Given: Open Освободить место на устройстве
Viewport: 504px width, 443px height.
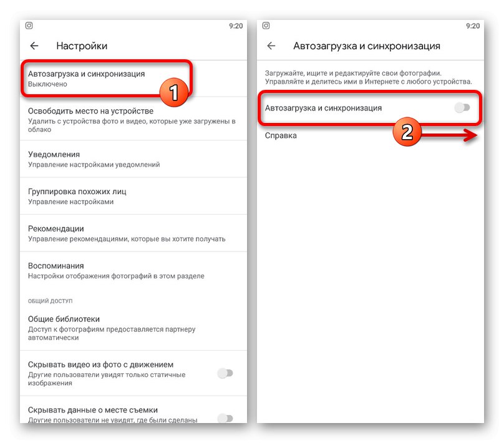Looking at the screenshot, I should (133, 119).
